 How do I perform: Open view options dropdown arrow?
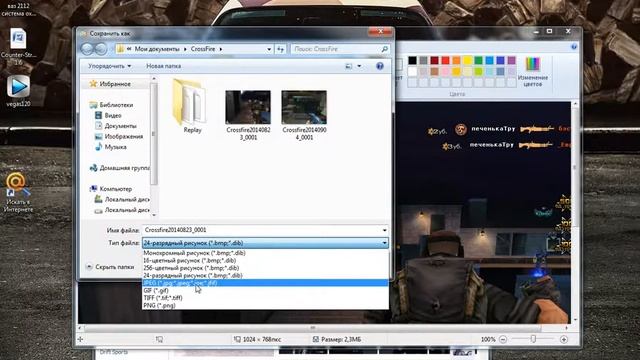click(359, 66)
